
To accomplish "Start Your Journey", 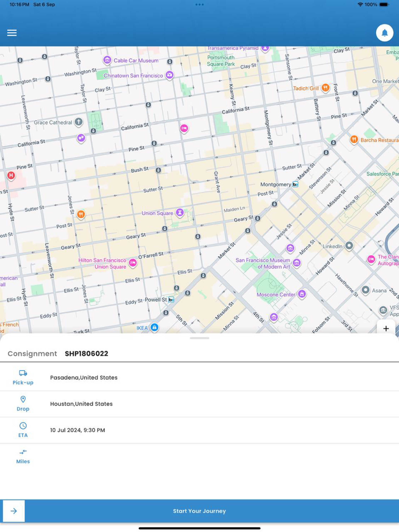I will 199,511.
